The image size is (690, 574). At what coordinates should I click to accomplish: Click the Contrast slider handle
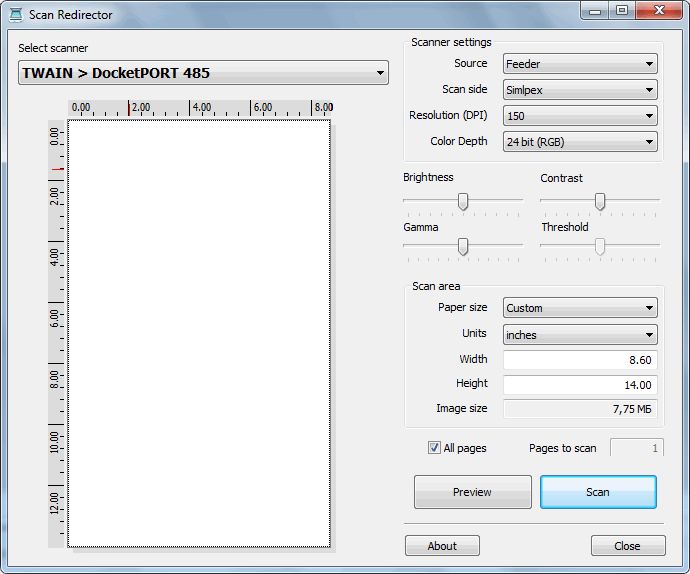click(600, 201)
